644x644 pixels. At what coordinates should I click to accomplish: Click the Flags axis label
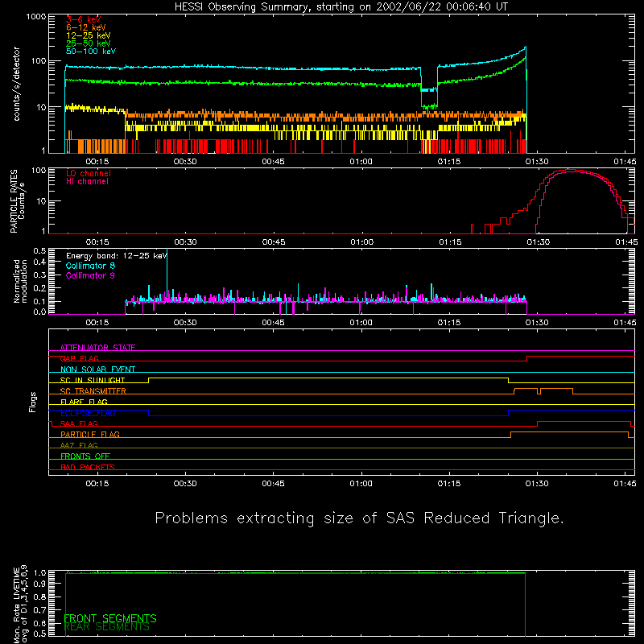point(32,402)
